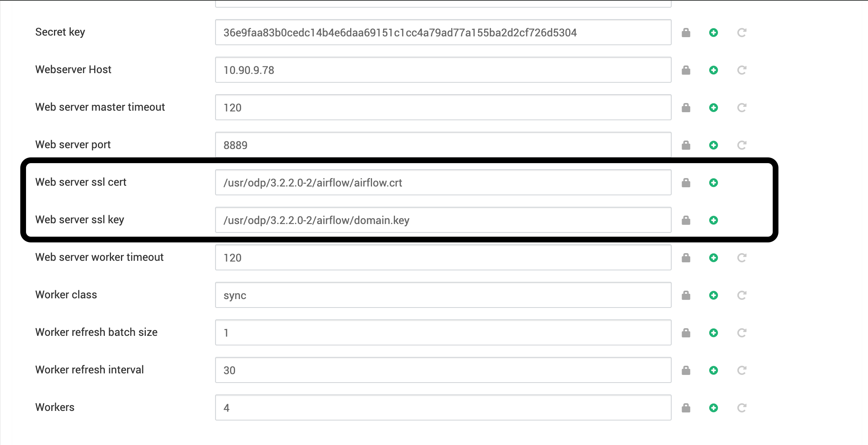Click the green plus icon beside Webserver Host

coord(713,70)
